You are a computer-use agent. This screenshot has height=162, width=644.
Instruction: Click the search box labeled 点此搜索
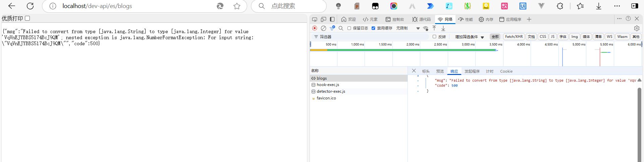click(288, 6)
